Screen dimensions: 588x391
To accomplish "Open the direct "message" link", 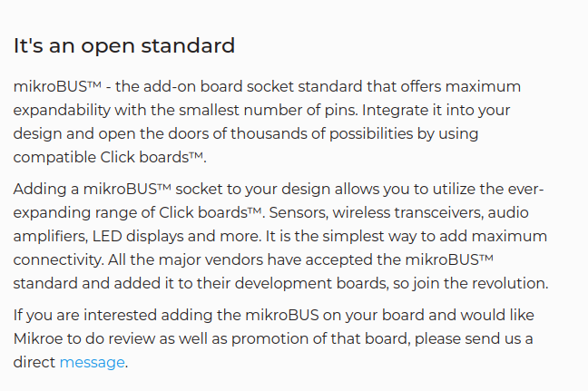I will point(92,362).
